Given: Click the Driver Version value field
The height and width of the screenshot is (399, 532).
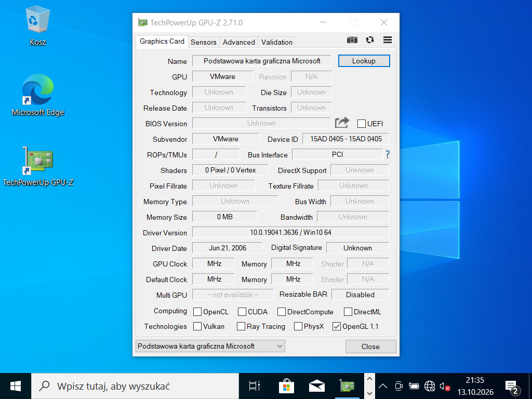Looking at the screenshot, I should pyautogui.click(x=291, y=232).
